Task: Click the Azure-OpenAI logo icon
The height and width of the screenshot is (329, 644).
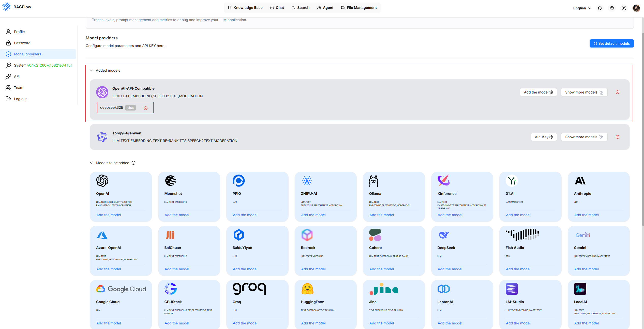Action: 102,235
